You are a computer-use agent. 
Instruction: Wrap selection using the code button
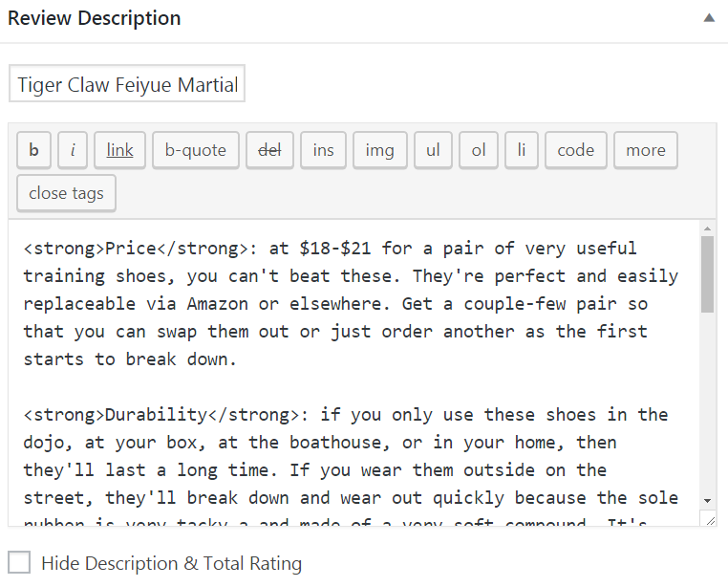click(x=575, y=150)
